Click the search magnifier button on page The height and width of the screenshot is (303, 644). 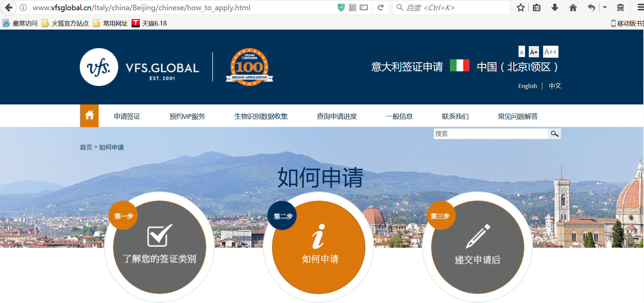pyautogui.click(x=554, y=134)
